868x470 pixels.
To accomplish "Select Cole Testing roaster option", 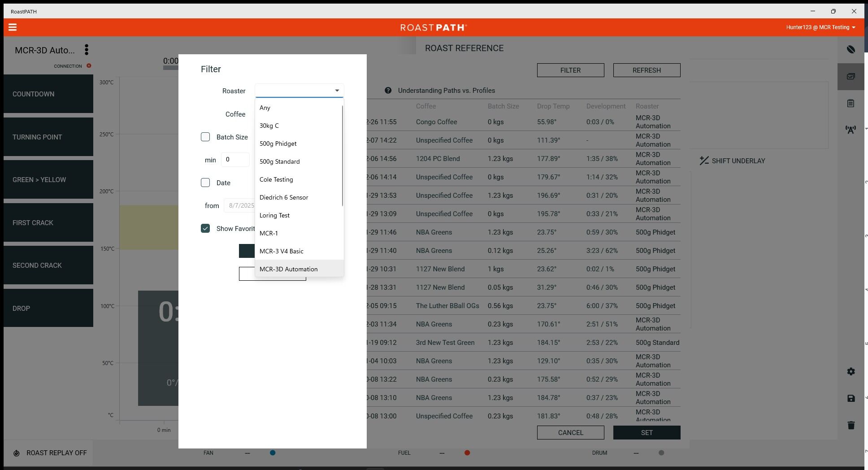I will click(299, 179).
